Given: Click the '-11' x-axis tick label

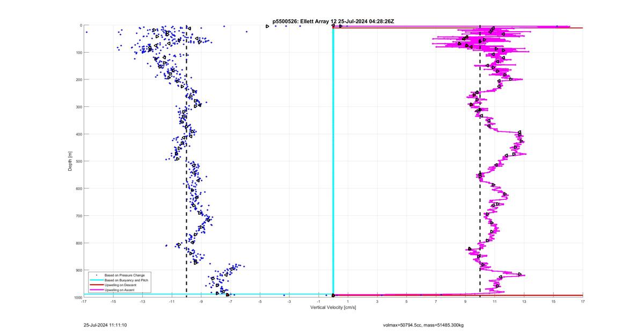Looking at the screenshot, I should (x=172, y=301).
